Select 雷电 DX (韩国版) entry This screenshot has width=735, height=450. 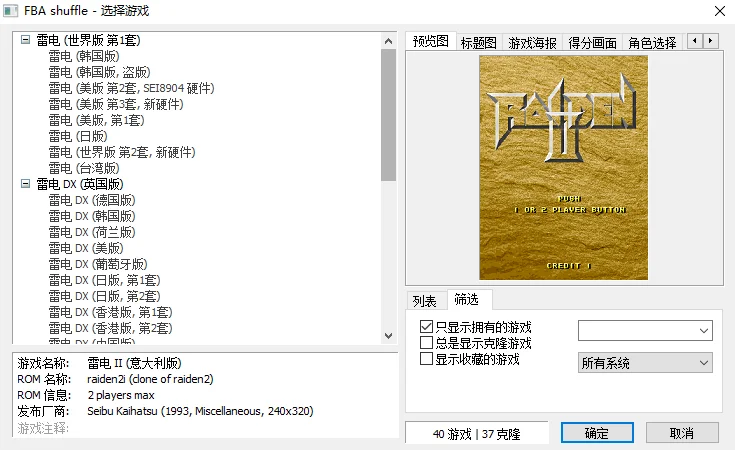[92, 216]
